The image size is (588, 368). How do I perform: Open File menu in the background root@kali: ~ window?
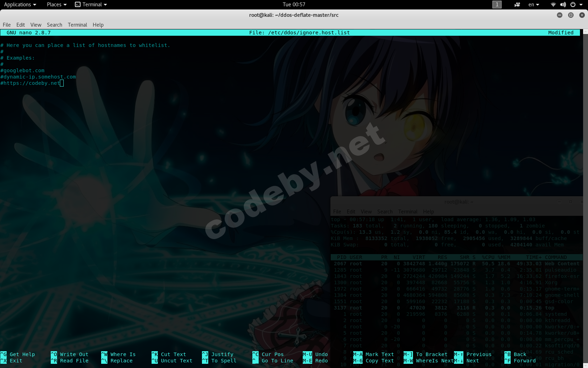(x=337, y=212)
